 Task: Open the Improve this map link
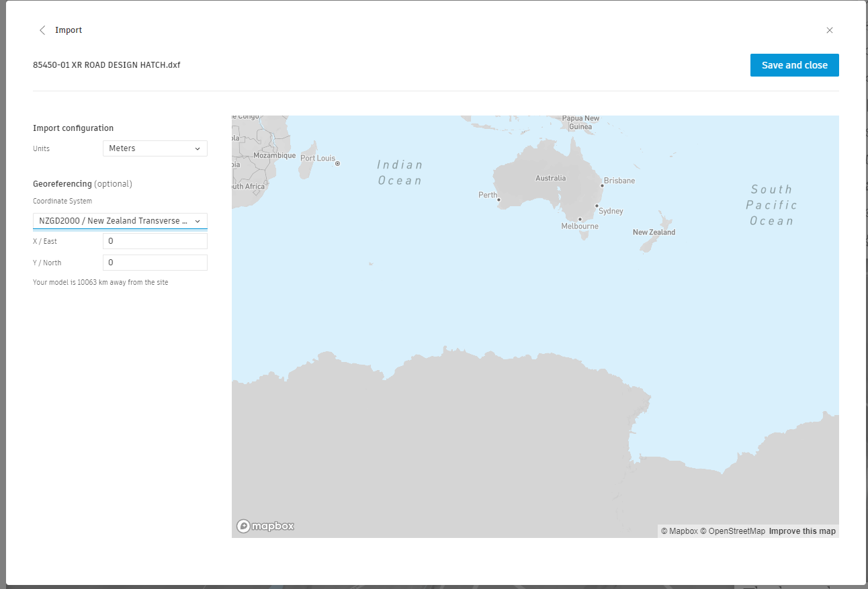pyautogui.click(x=801, y=531)
